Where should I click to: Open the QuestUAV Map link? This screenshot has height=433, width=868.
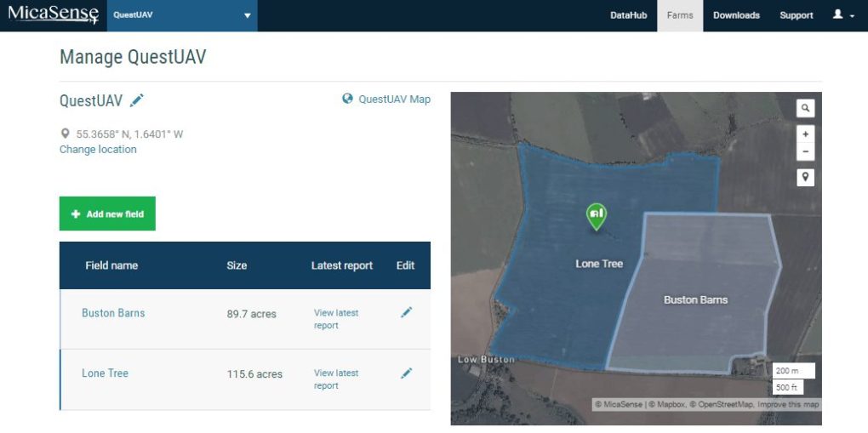tap(394, 100)
